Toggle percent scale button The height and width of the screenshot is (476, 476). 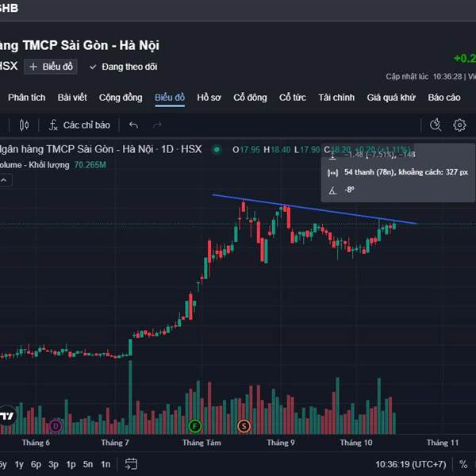pos(463,464)
